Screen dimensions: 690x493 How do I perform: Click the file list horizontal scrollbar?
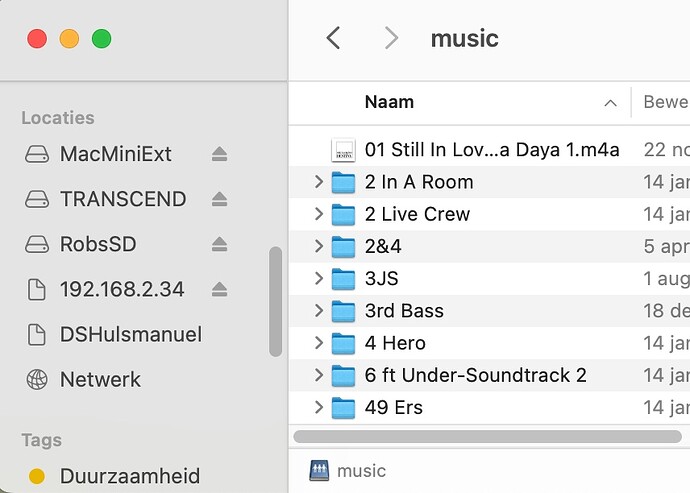click(488, 436)
